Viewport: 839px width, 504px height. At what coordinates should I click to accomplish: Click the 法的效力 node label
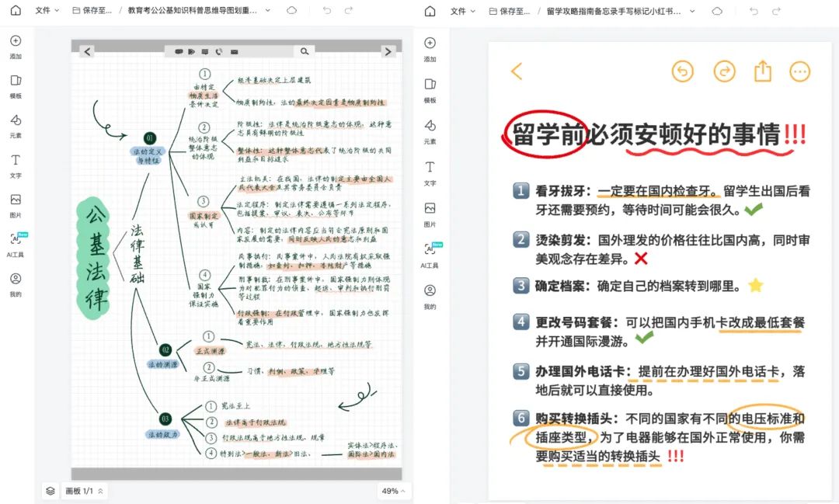(x=162, y=434)
